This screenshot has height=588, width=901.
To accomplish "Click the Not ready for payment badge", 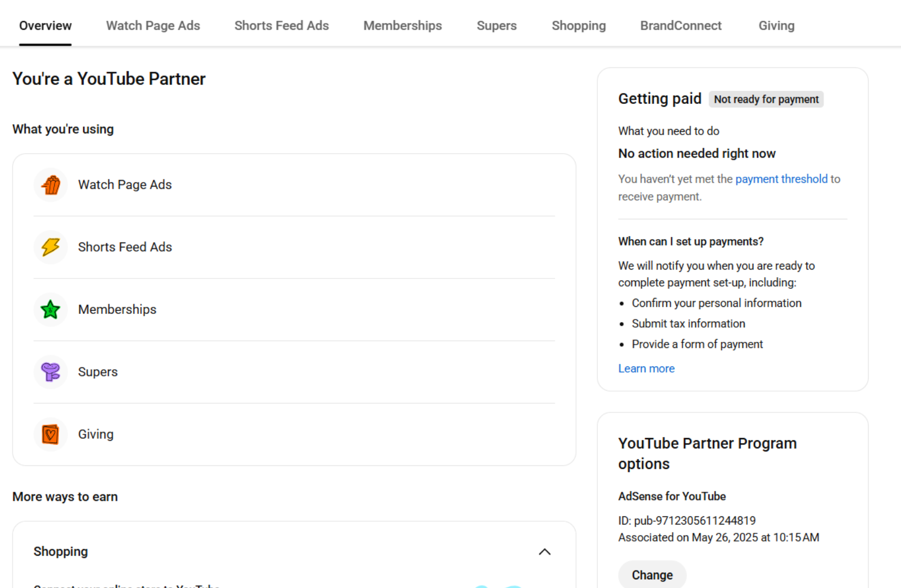I will [x=766, y=99].
